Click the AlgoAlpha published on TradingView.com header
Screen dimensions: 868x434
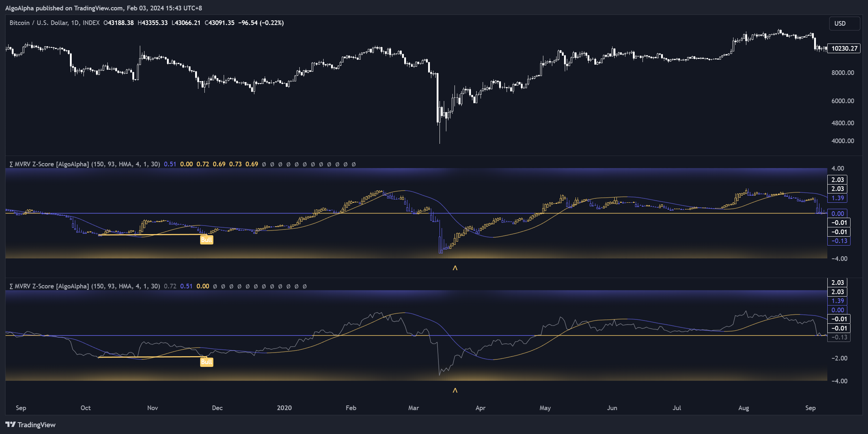103,8
